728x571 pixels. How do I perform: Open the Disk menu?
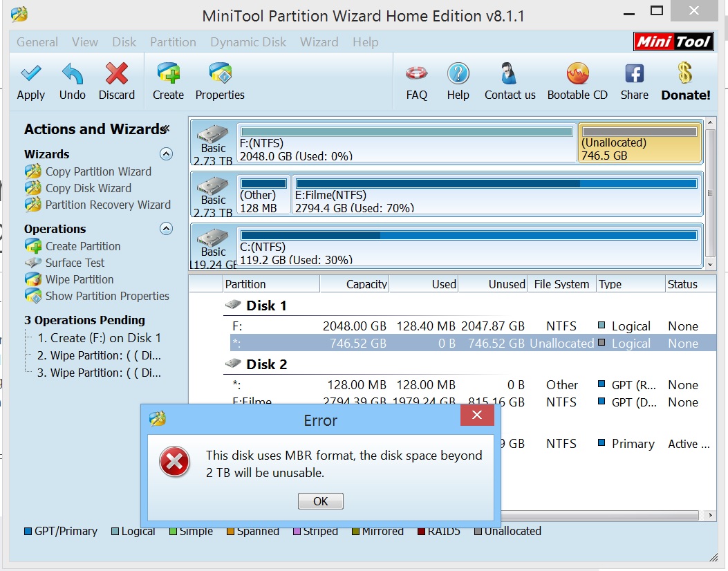tap(124, 41)
